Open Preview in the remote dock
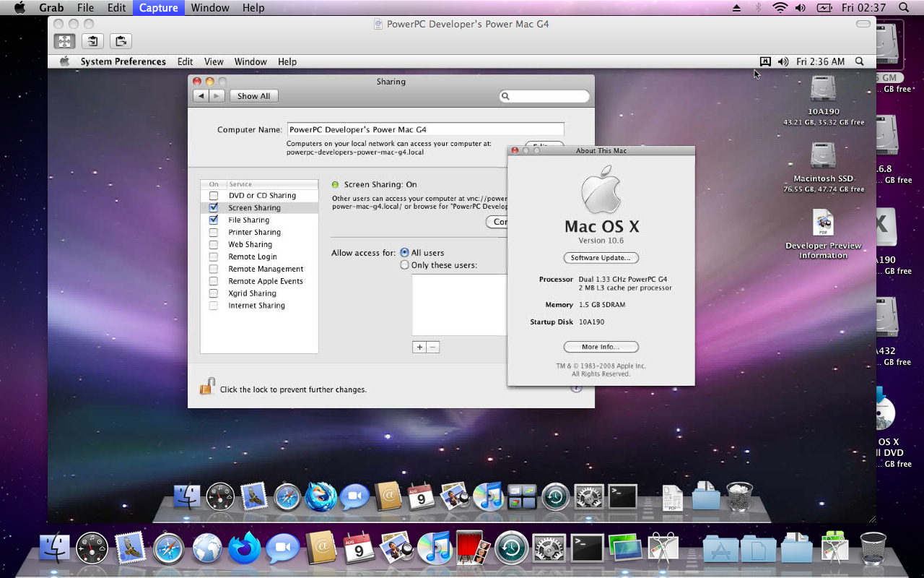Screen dimensions: 924x578 (456, 497)
